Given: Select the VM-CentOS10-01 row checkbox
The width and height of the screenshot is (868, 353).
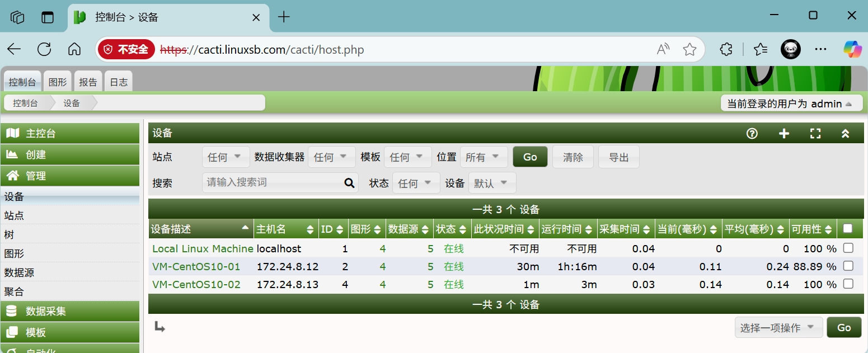Looking at the screenshot, I should (x=848, y=266).
